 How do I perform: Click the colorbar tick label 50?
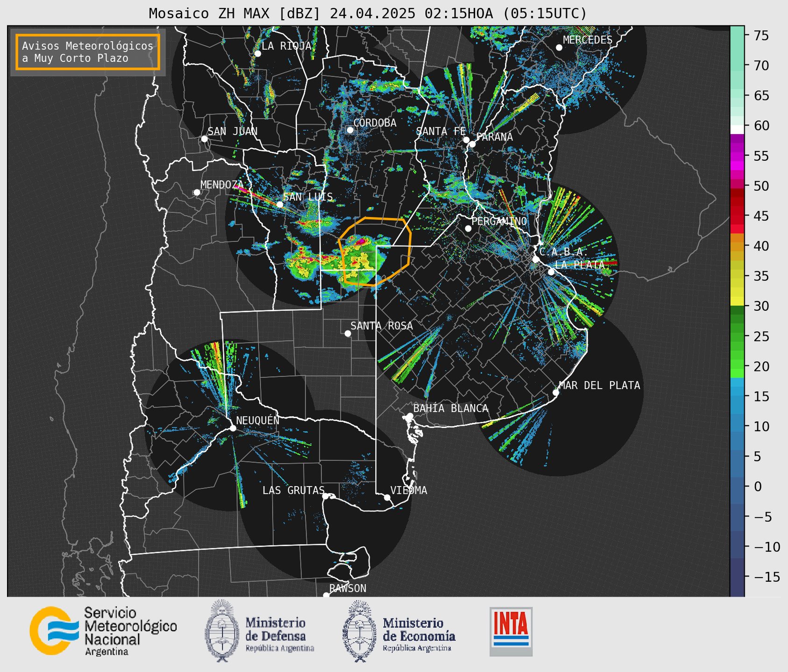coord(761,186)
